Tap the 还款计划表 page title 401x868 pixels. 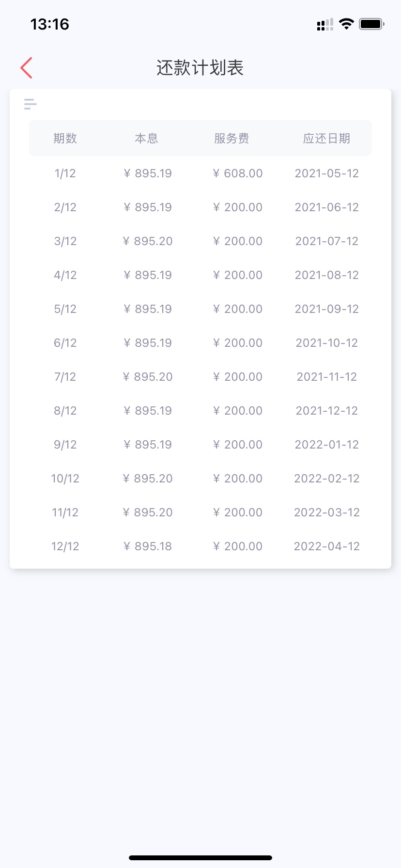200,68
